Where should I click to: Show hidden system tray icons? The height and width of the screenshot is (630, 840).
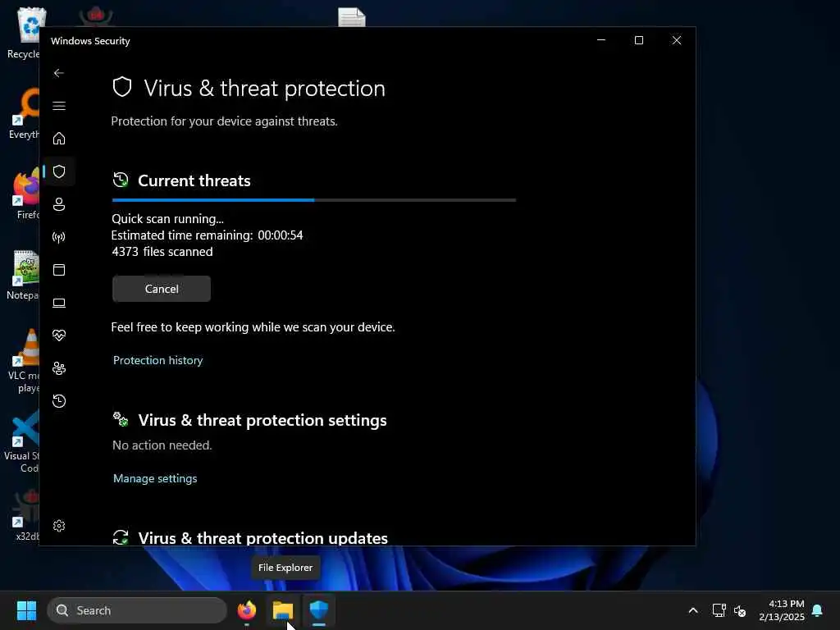coord(692,610)
